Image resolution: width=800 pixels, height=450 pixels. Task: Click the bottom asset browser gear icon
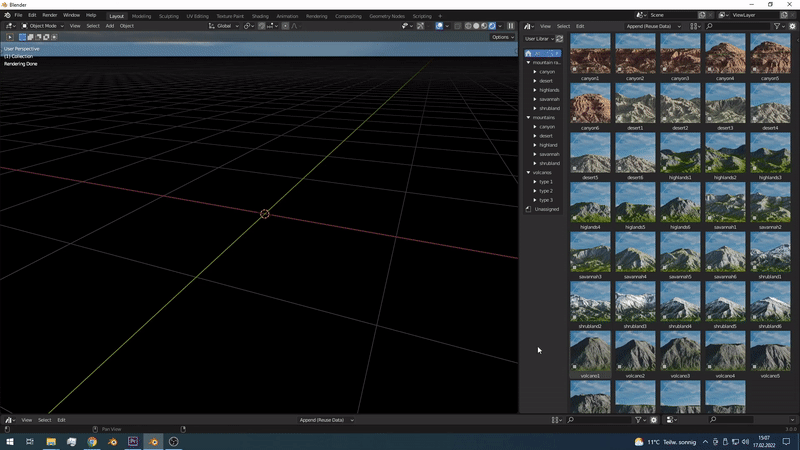(x=654, y=420)
